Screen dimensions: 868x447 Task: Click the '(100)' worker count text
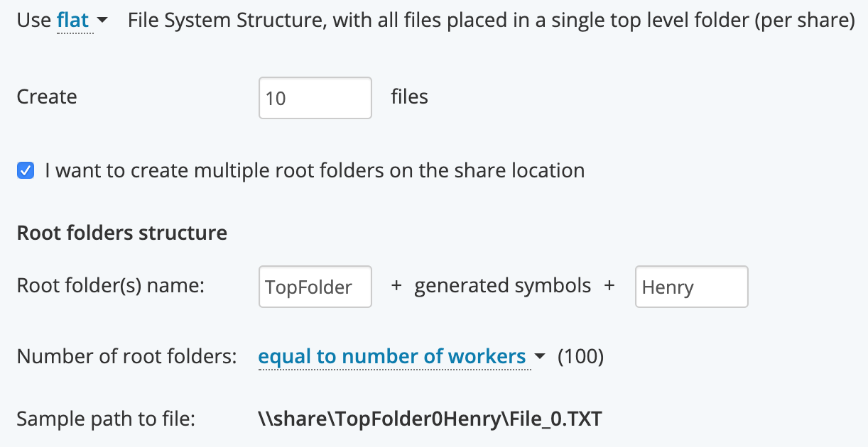click(x=581, y=356)
